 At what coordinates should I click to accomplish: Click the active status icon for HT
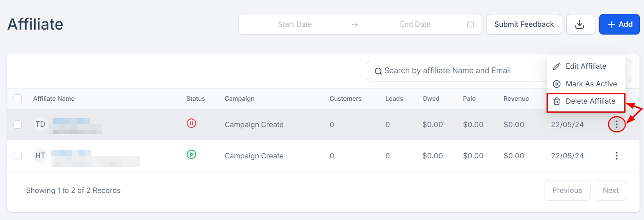[x=191, y=155]
